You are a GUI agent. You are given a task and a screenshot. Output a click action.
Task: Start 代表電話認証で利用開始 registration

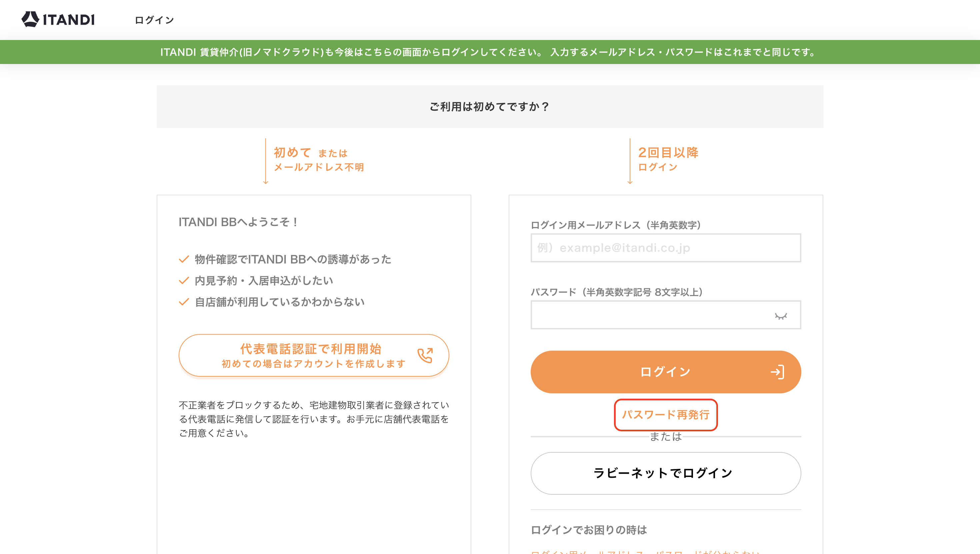[314, 355]
